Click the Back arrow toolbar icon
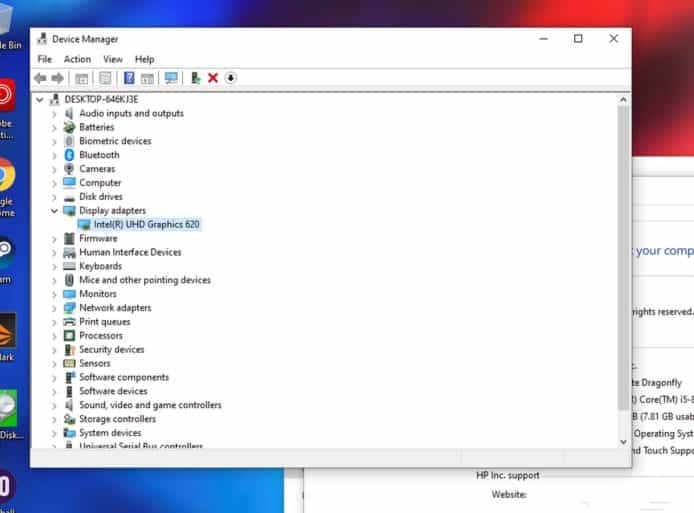Viewport: 694px width, 513px height. [x=40, y=78]
